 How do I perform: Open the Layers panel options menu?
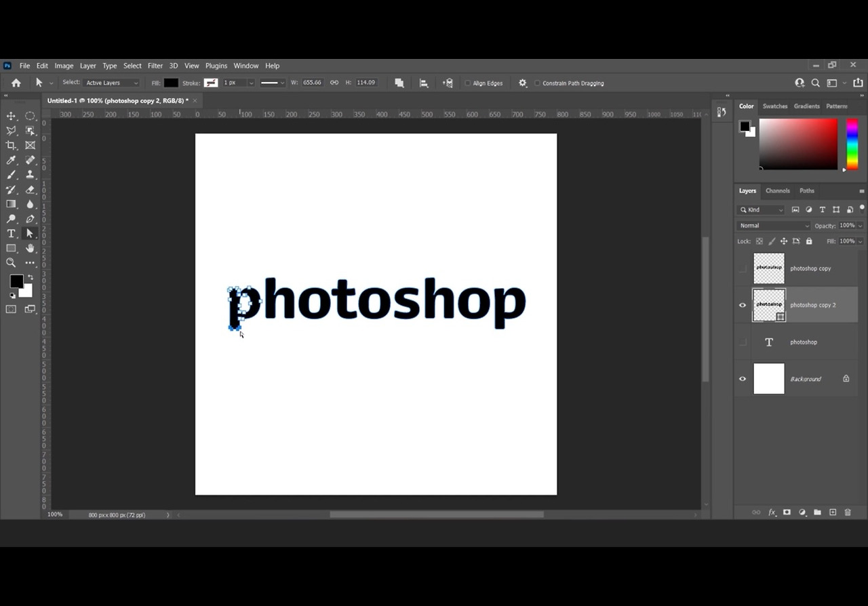point(862,191)
